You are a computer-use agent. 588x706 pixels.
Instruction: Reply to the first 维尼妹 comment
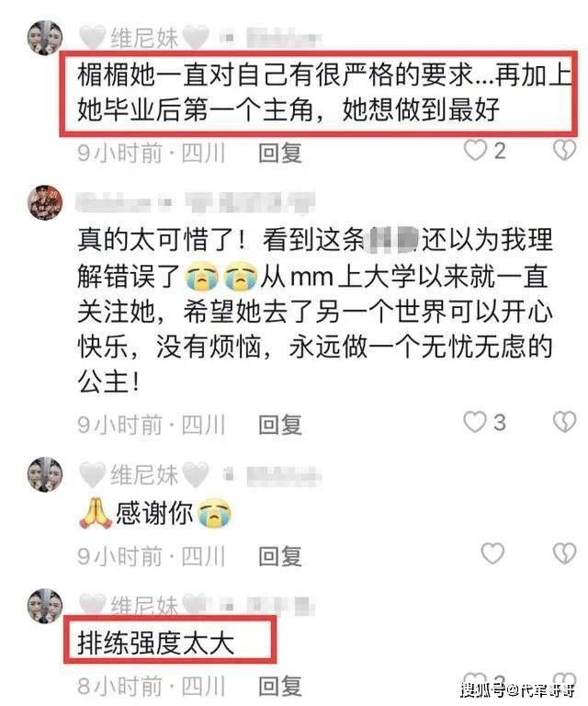tap(280, 154)
